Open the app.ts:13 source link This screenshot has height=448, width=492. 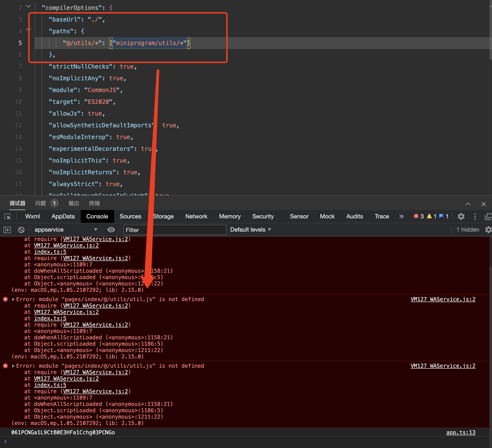[461, 432]
